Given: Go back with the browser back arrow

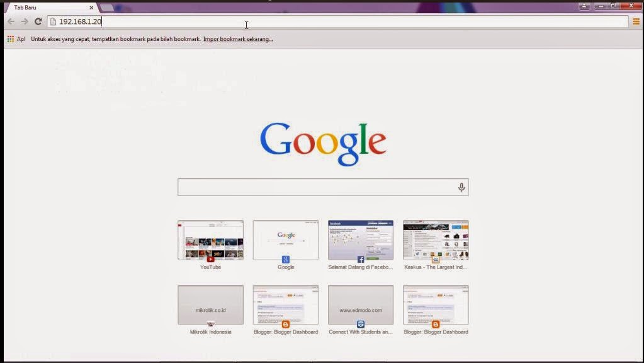Looking at the screenshot, I should 11,21.
